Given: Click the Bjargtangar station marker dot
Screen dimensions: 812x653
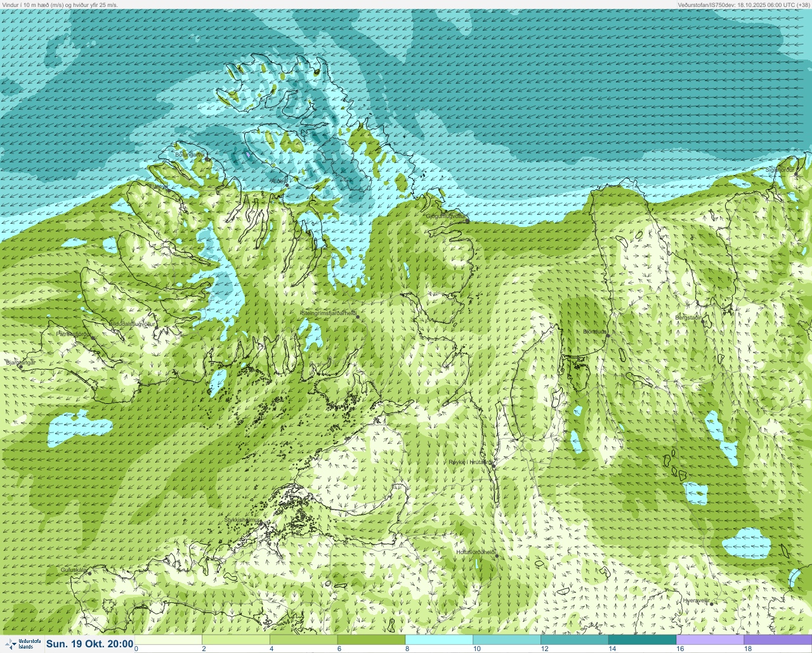Looking at the screenshot, I should [20, 367].
